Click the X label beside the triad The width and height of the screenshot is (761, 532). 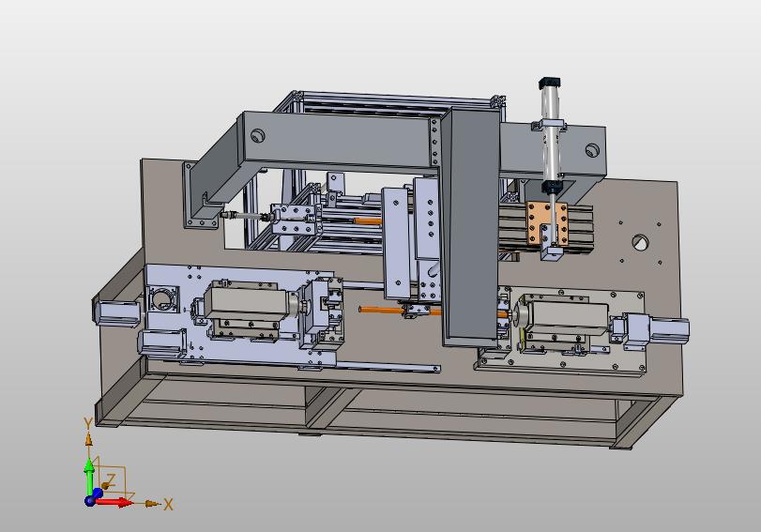point(168,505)
